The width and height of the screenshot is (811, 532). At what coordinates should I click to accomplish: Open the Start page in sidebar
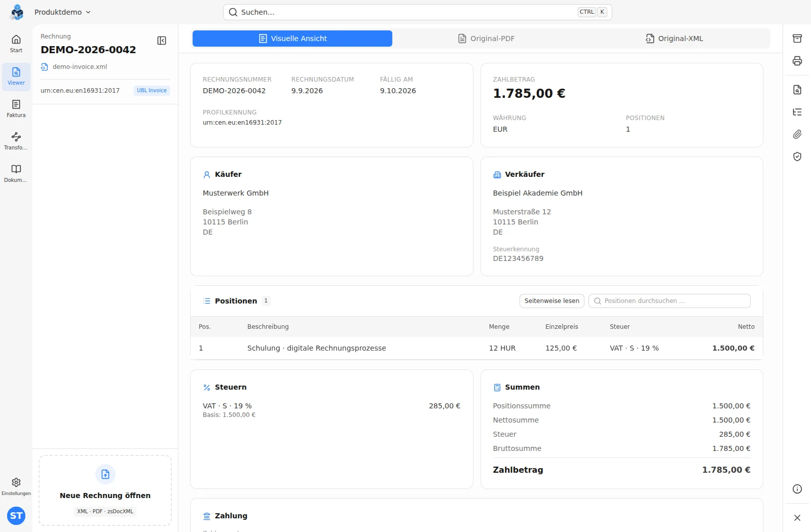[x=16, y=44]
